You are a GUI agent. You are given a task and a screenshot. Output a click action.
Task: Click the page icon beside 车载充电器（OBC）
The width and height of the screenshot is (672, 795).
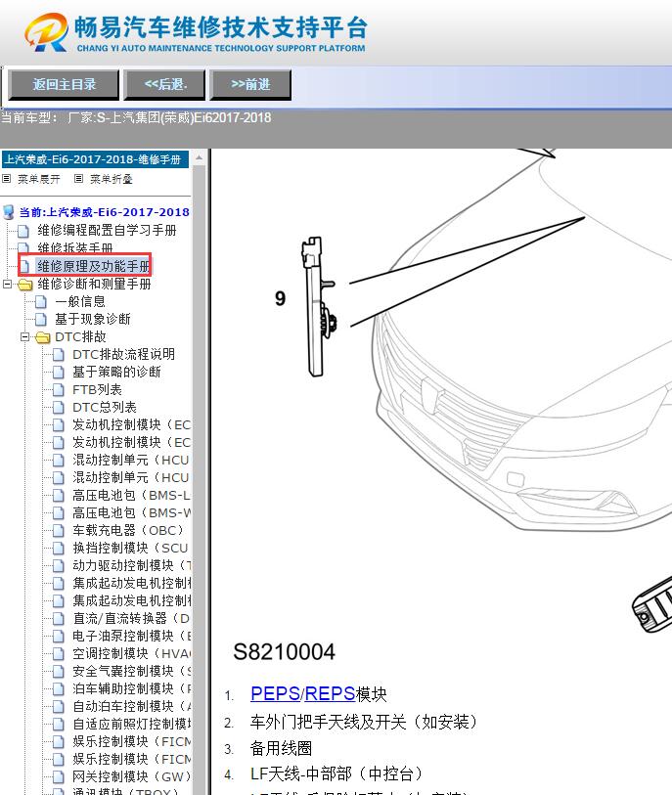[x=59, y=531]
